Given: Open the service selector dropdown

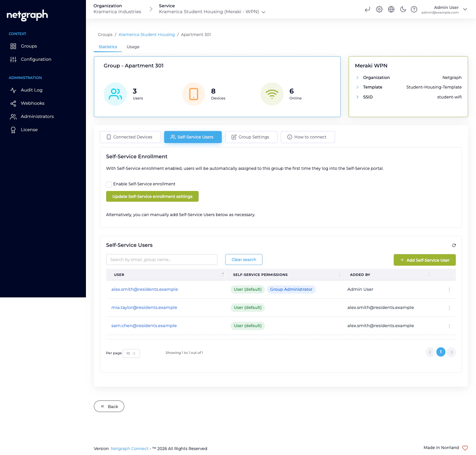Looking at the screenshot, I should (263, 12).
